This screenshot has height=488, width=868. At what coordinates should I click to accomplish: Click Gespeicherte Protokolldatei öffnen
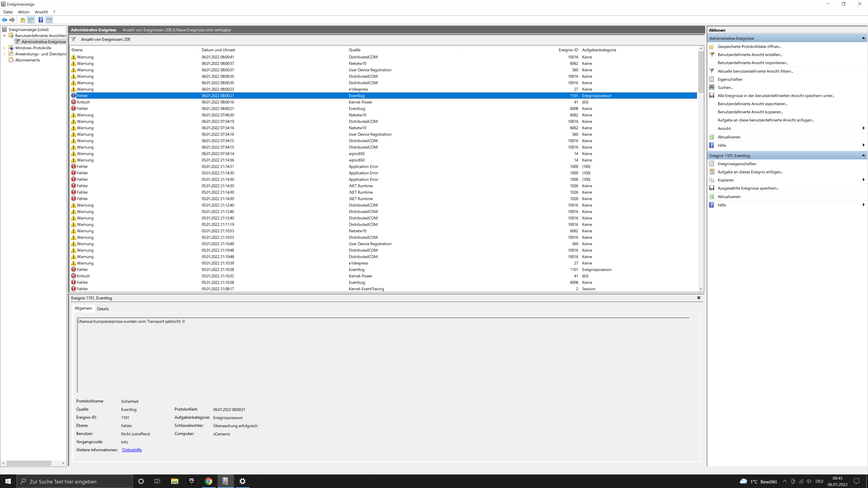(749, 47)
